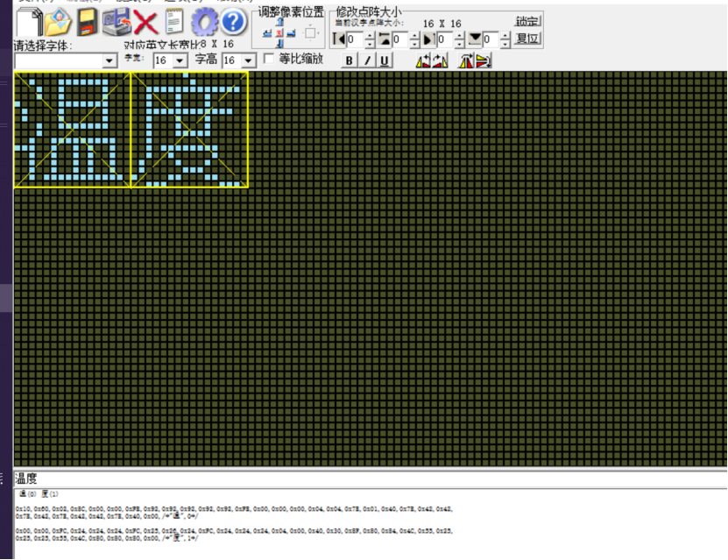Click the third yellow-red flip icon
The image size is (728, 560).
pos(466,60)
